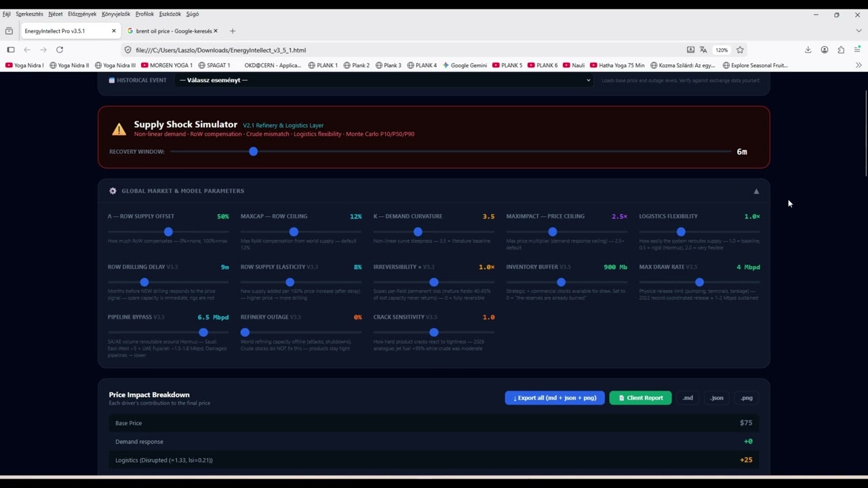Screen dimensions: 868x488
Task: Adjust the Pipeline Bypass slider
Action: click(168, 332)
